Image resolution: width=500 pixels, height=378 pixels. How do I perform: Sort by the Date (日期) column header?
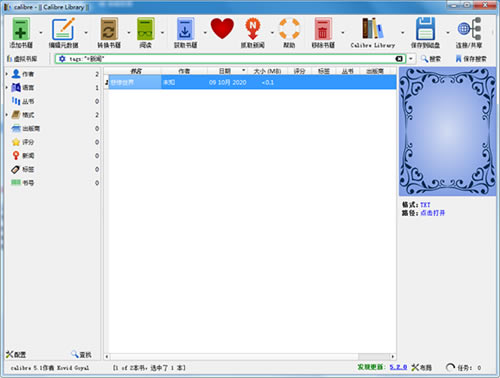pyautogui.click(x=227, y=71)
